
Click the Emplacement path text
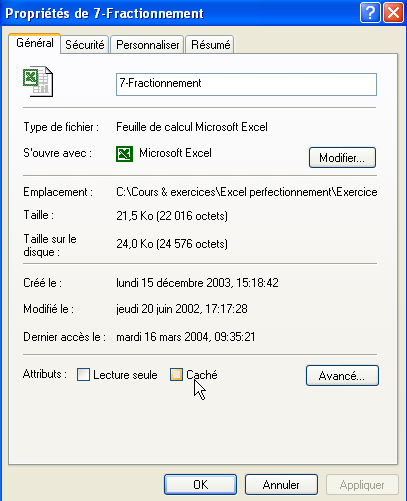[x=247, y=192]
